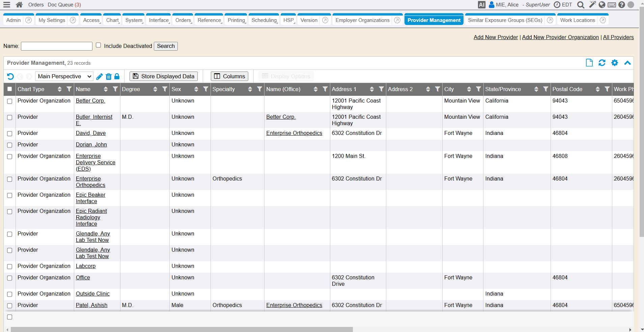This screenshot has width=644, height=332.
Task: Click the pencil edit perspective icon
Action: tap(100, 77)
